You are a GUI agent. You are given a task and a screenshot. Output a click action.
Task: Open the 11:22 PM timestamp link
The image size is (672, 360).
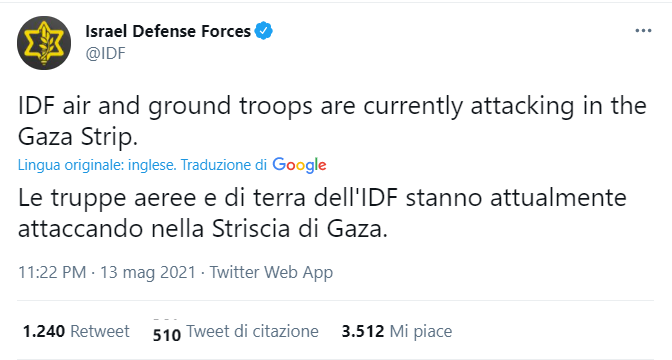click(52, 273)
